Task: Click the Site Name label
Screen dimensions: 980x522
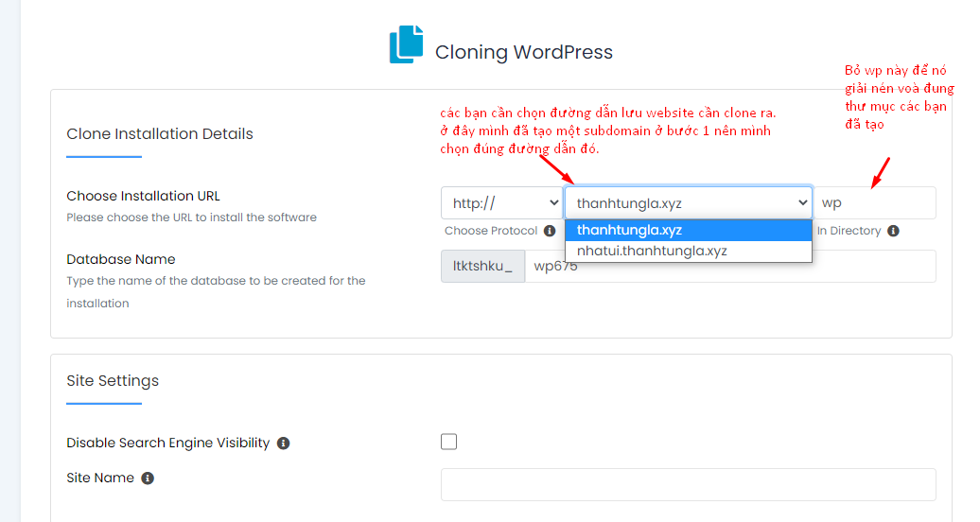Action: [100, 478]
